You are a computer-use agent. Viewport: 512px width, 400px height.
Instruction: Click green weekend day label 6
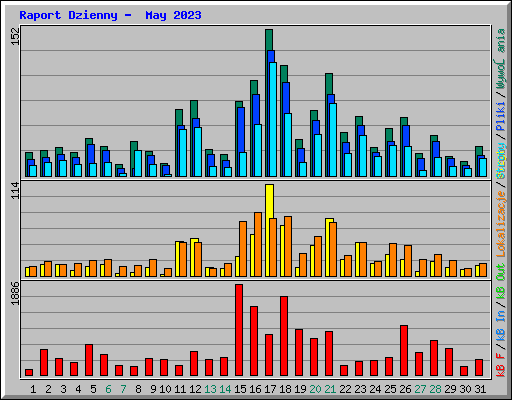(108, 389)
